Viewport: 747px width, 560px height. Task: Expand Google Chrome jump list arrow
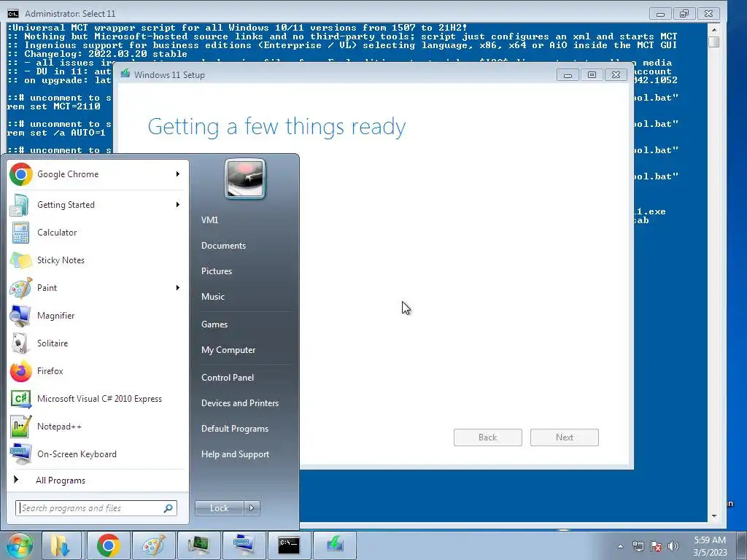pos(178,174)
